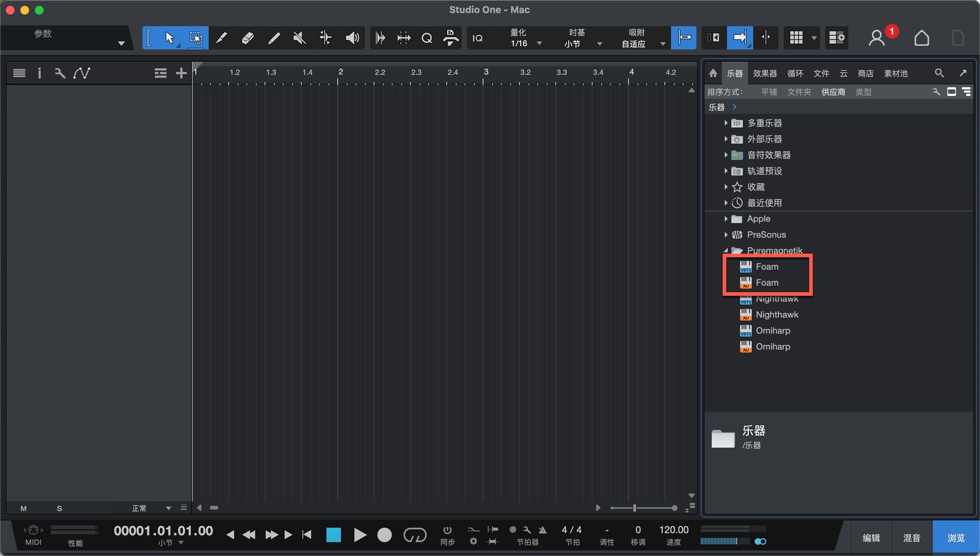Expand the 多重乐器 folder
The image size is (980, 556).
(726, 123)
